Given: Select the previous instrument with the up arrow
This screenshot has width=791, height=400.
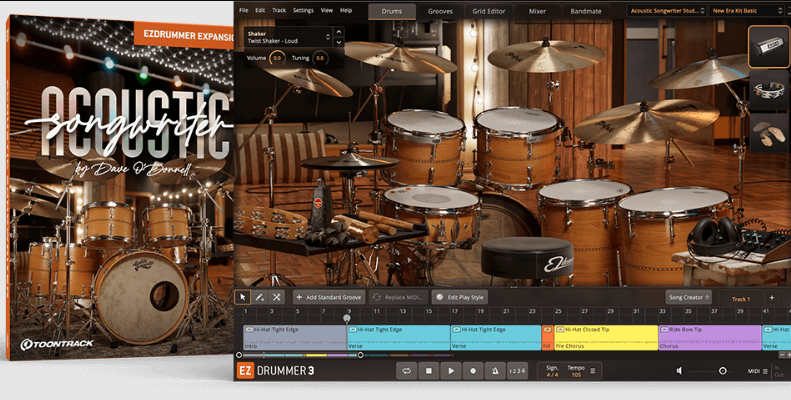Looking at the screenshot, I should pos(339,32).
